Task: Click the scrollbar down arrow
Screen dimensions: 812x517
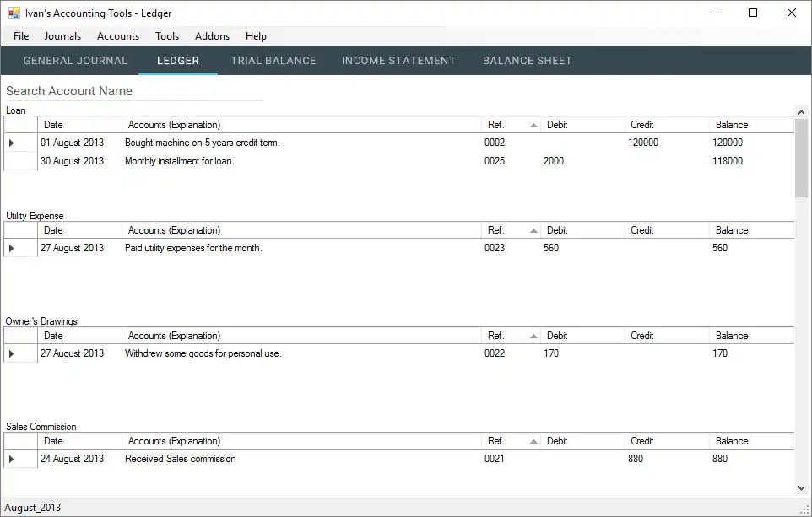Action: click(801, 487)
